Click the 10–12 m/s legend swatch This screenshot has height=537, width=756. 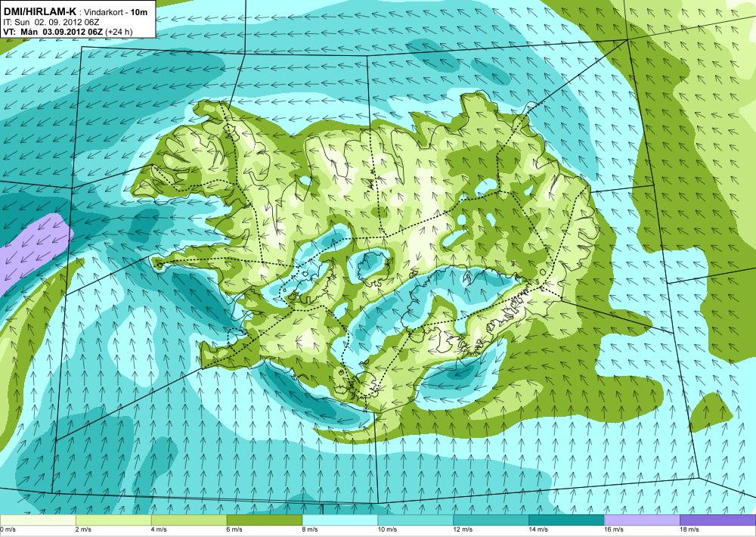point(416,520)
